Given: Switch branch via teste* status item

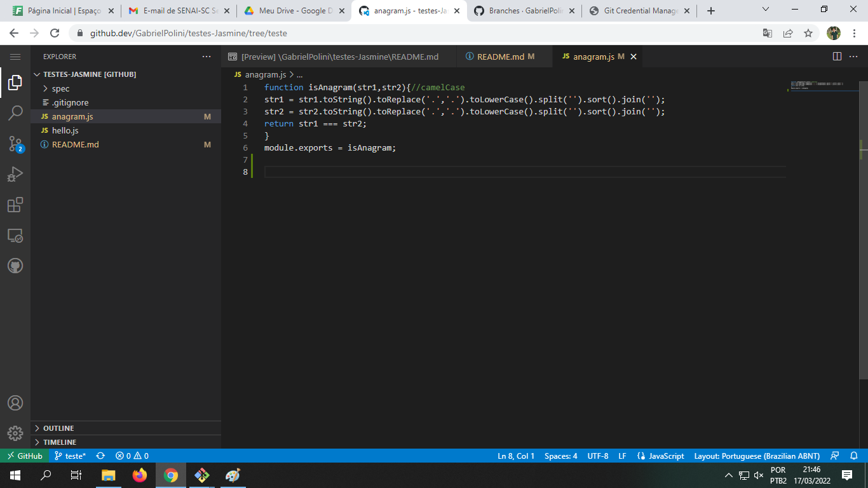Looking at the screenshot, I should 70,456.
